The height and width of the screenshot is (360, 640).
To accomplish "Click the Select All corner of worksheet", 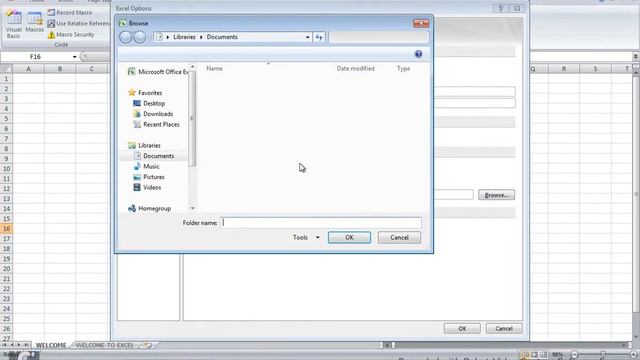I will [6, 69].
